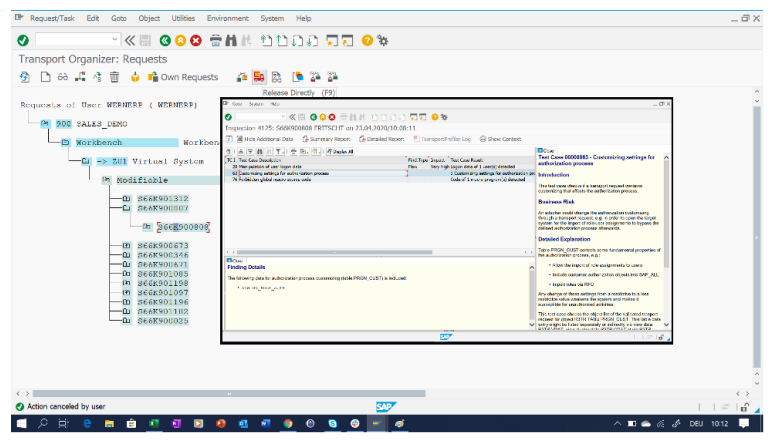Screen dimensions: 771x443
Task: Click the Display glasses icon
Action: (x=61, y=77)
